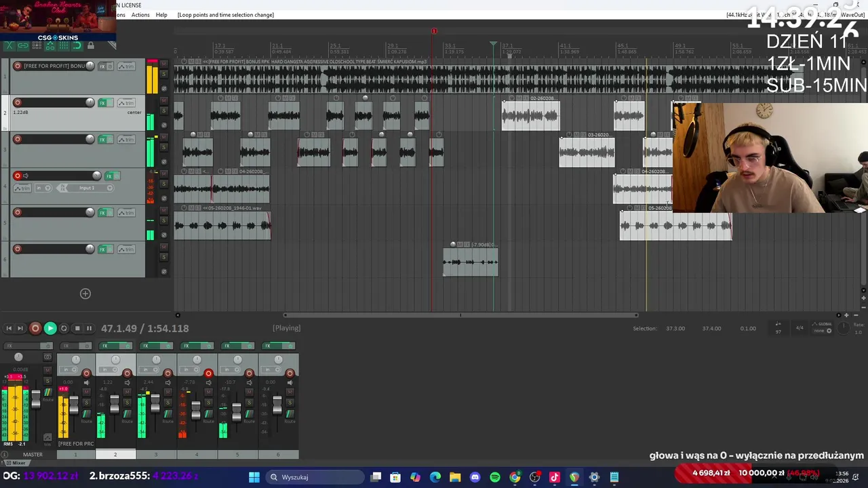The width and height of the screenshot is (868, 488).
Task: Go to start of project transport button
Action: (x=9, y=328)
